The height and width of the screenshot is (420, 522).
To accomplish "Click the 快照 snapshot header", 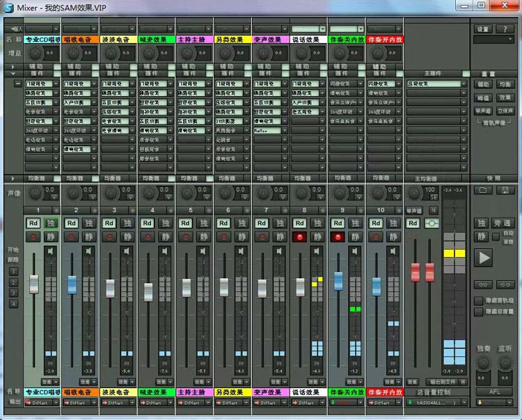I will pos(493,179).
